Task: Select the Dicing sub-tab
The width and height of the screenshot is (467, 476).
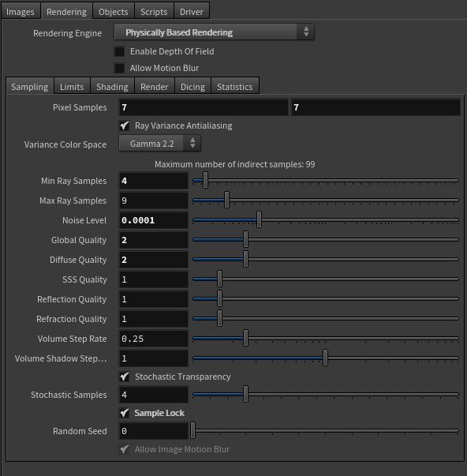Action: click(192, 87)
